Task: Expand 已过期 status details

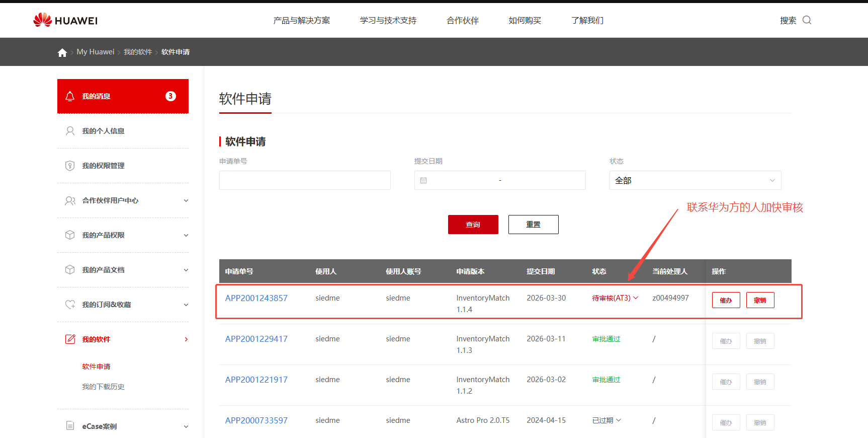Action: pyautogui.click(x=619, y=420)
